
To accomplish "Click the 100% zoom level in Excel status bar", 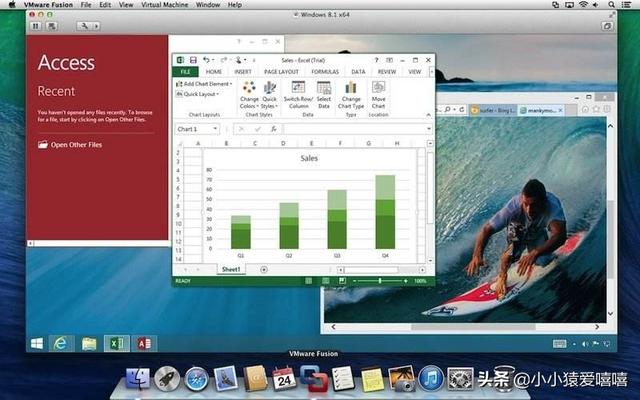I will [x=420, y=281].
